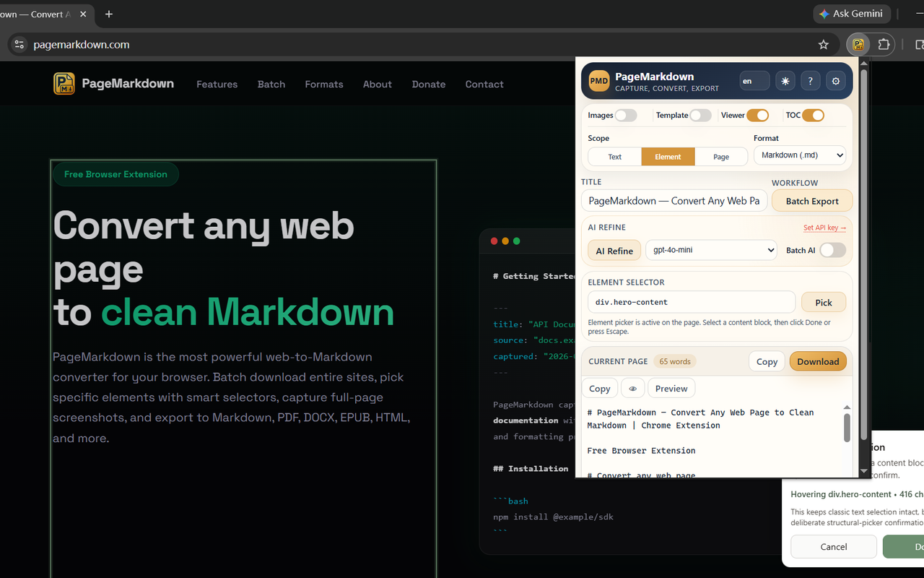
Task: Click the Free Browser Extension badge
Action: click(x=115, y=174)
